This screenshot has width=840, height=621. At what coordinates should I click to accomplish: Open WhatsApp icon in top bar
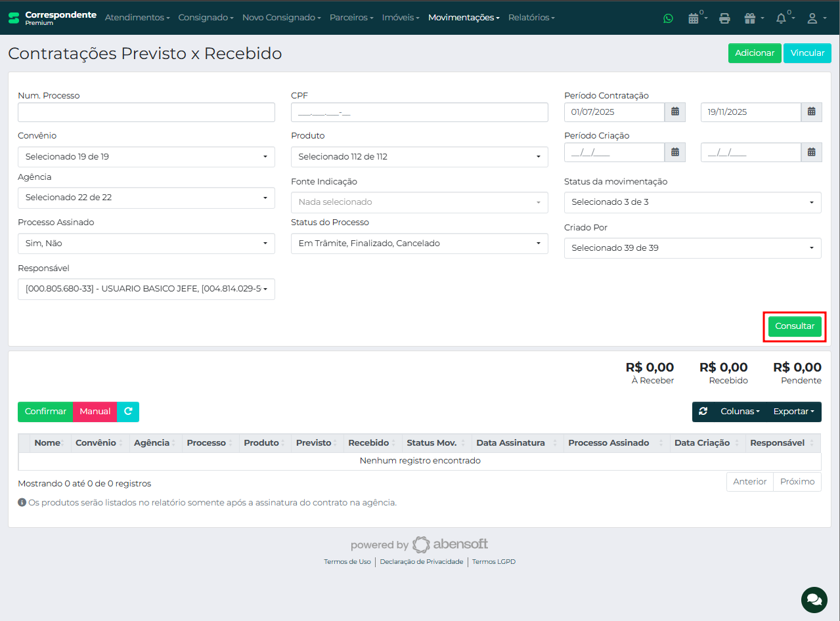pyautogui.click(x=668, y=18)
